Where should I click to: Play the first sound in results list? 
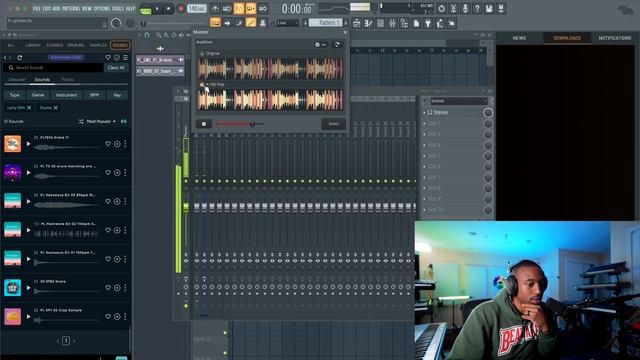click(29, 144)
